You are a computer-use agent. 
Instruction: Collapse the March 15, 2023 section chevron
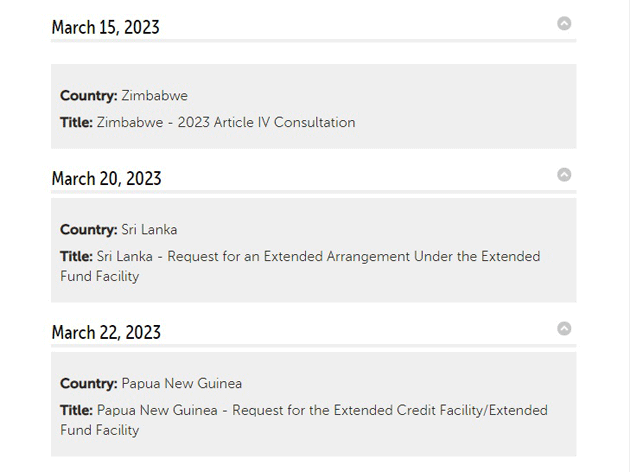pyautogui.click(x=564, y=23)
